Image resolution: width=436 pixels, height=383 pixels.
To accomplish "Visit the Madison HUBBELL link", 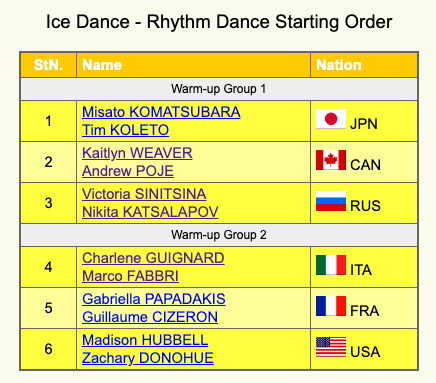I will pos(145,340).
